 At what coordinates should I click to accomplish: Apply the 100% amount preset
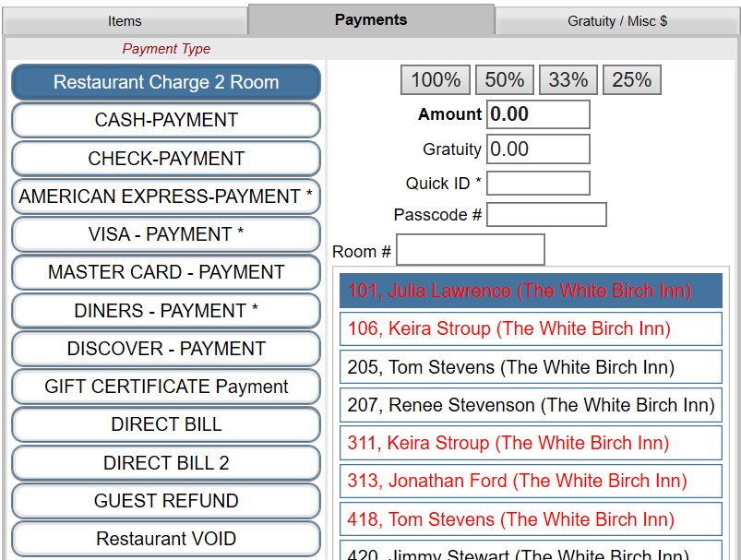tap(435, 79)
